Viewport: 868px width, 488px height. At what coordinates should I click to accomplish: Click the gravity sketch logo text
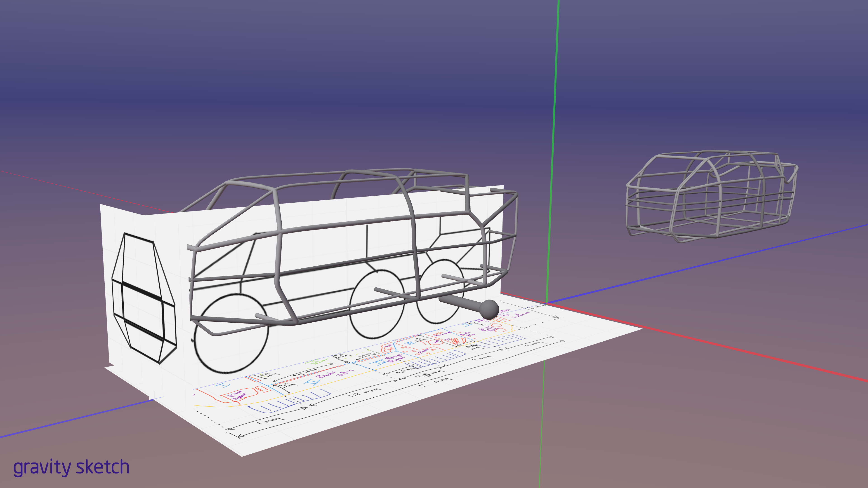point(71,467)
